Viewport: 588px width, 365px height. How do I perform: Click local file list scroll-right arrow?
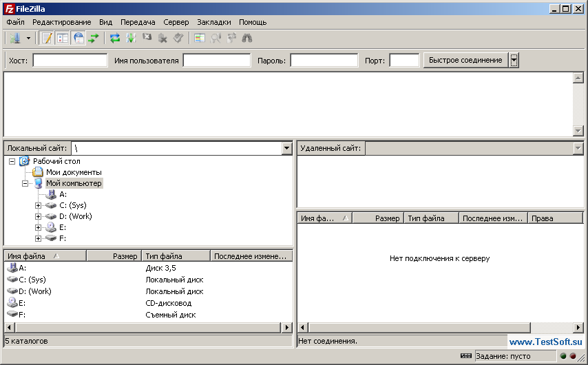click(287, 327)
